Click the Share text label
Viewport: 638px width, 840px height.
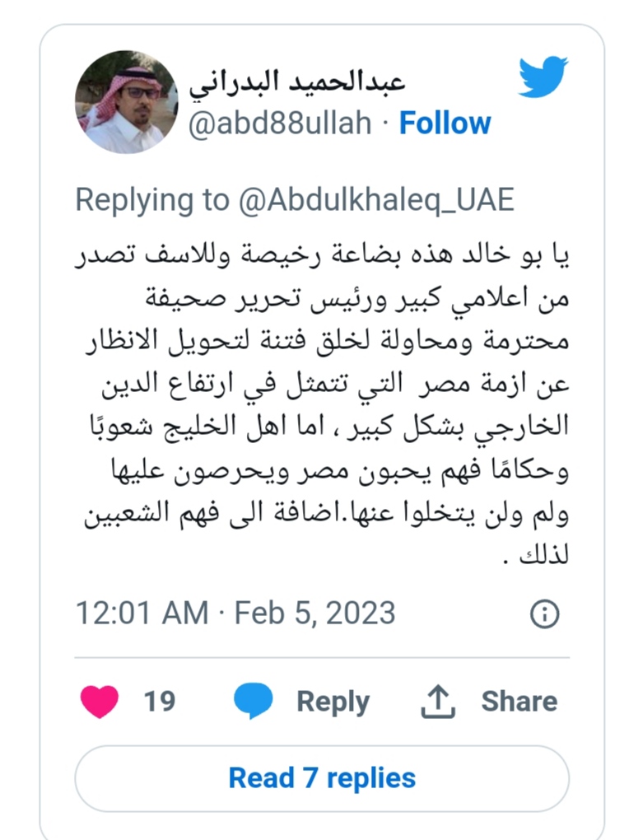[x=519, y=701]
